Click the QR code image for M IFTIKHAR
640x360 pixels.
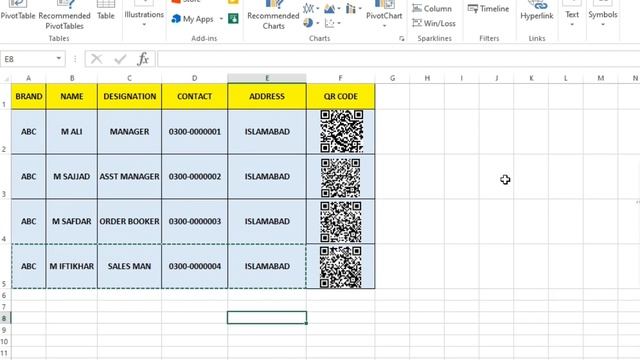click(x=341, y=267)
